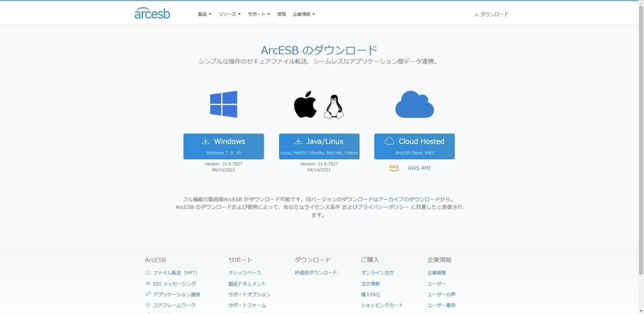Click the ダウンロード footer column heading

313,260
